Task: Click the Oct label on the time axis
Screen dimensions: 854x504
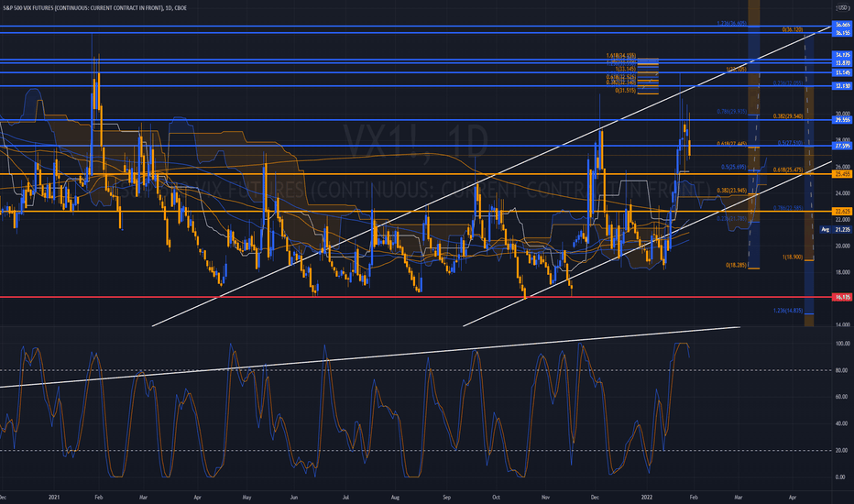Action: pyautogui.click(x=496, y=497)
